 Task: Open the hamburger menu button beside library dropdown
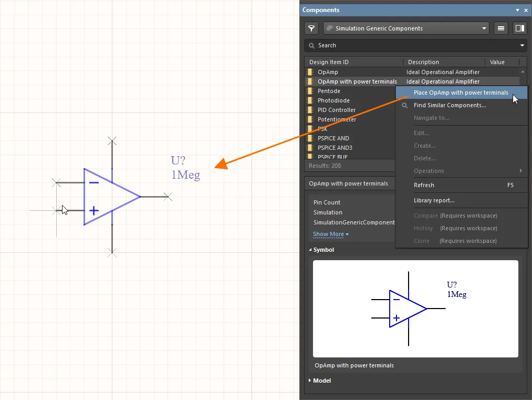click(501, 28)
